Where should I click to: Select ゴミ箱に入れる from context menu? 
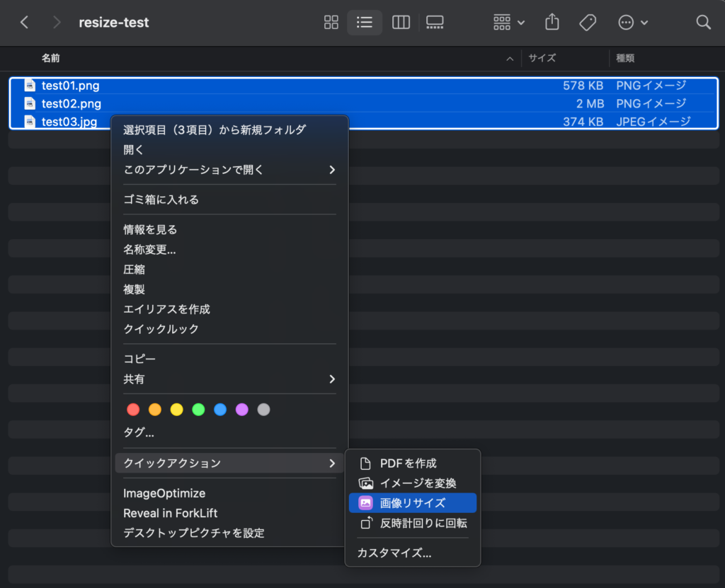(161, 200)
